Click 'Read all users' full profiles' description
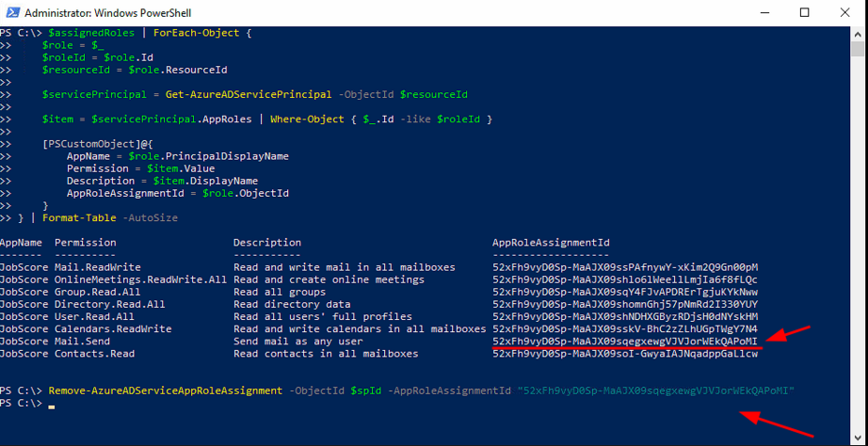Viewport: 868px width, 446px height. click(x=322, y=316)
